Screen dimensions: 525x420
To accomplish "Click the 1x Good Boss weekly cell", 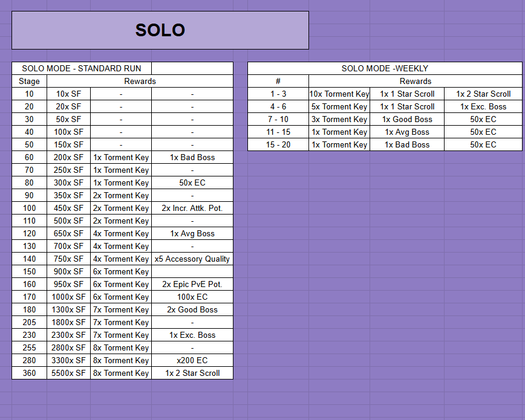I will (407, 119).
